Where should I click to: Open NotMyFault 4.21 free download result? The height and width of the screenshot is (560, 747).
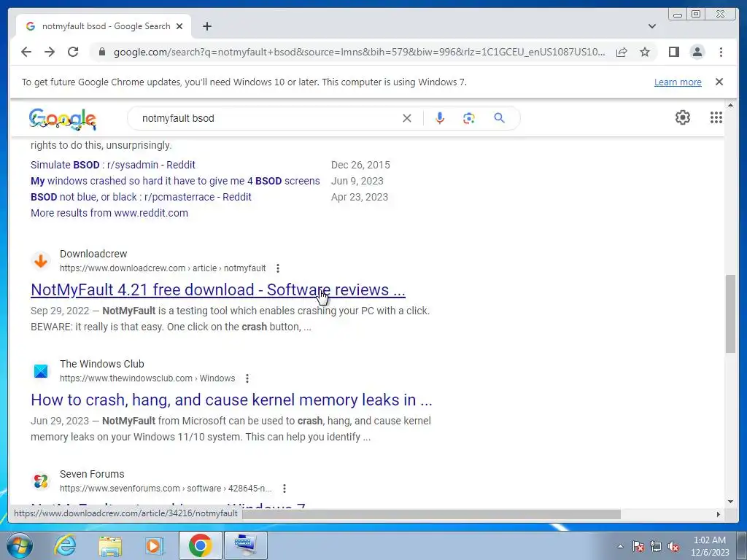217,289
